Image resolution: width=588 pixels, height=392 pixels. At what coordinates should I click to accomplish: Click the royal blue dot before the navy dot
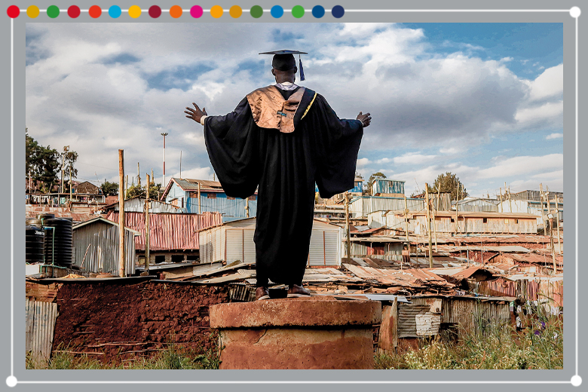[x=318, y=11]
